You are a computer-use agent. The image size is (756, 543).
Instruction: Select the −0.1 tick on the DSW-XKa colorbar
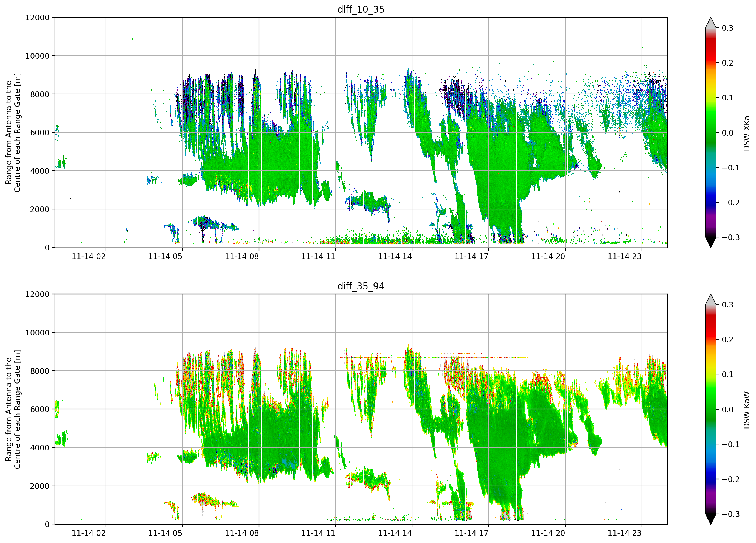click(731, 168)
